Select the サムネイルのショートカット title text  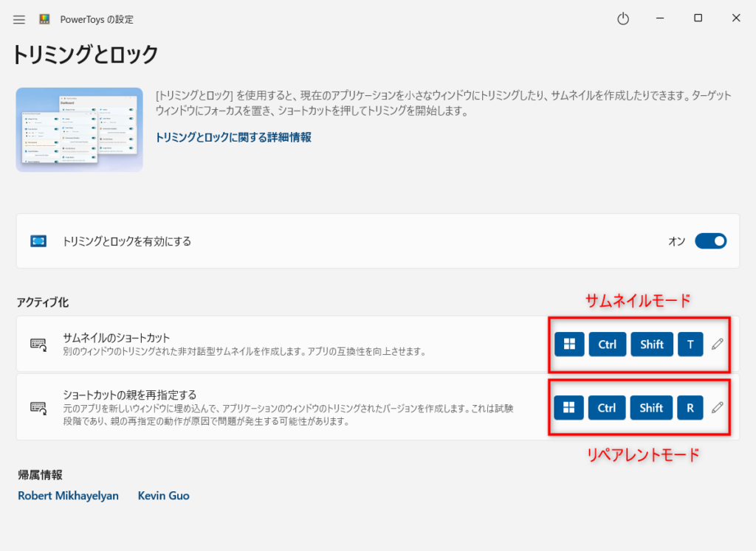pos(116,338)
